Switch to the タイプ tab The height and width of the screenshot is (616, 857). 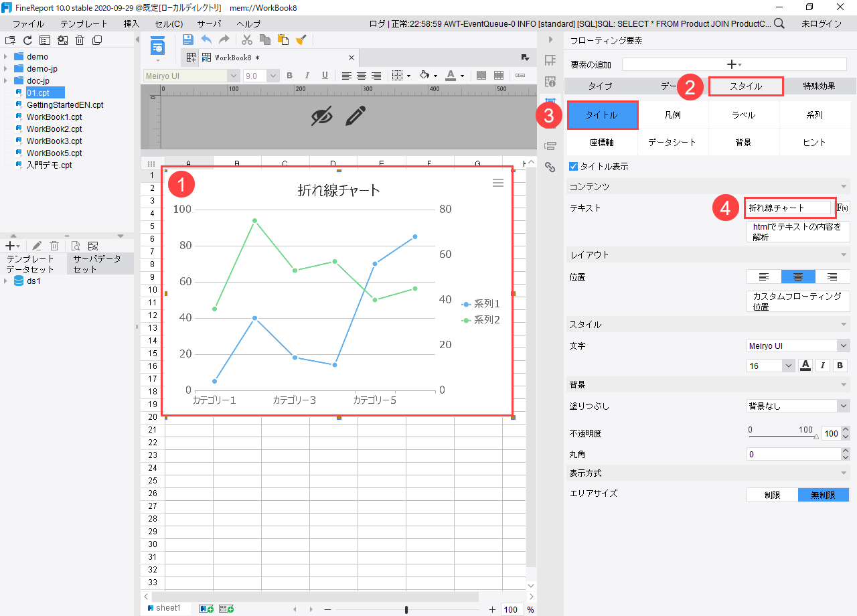(x=600, y=86)
